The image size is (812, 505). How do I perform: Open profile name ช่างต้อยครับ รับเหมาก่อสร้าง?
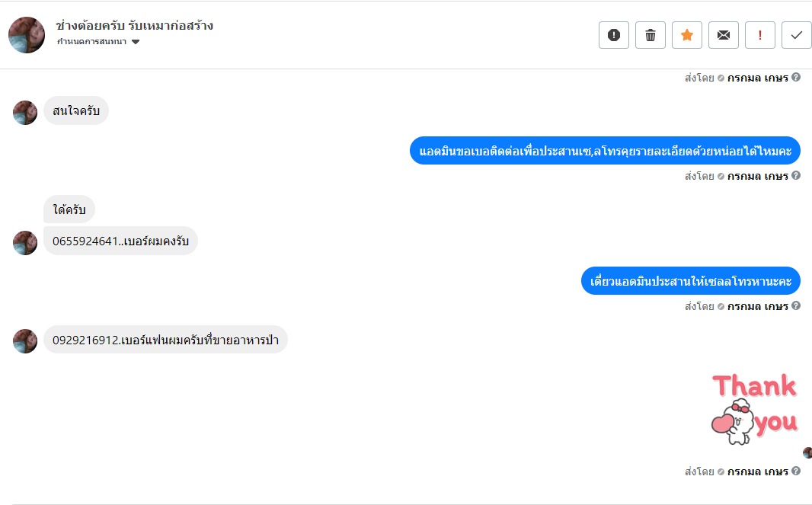tap(134, 25)
